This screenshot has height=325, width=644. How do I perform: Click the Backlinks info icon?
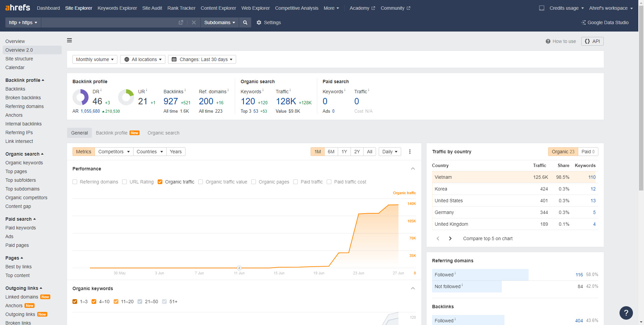pos(185,90)
